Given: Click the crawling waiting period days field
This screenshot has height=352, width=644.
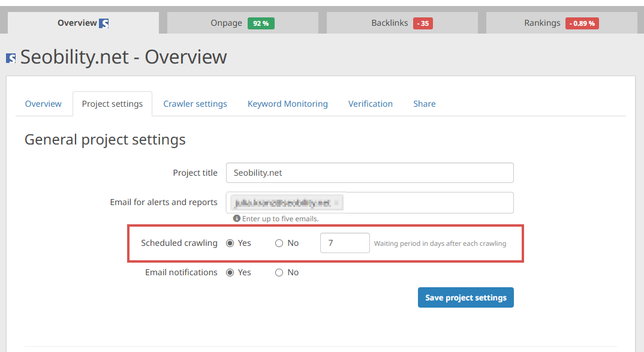Looking at the screenshot, I should click(345, 243).
